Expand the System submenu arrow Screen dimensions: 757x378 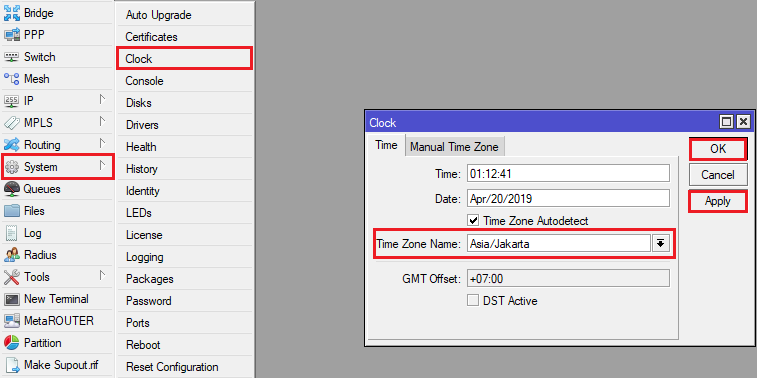click(102, 166)
